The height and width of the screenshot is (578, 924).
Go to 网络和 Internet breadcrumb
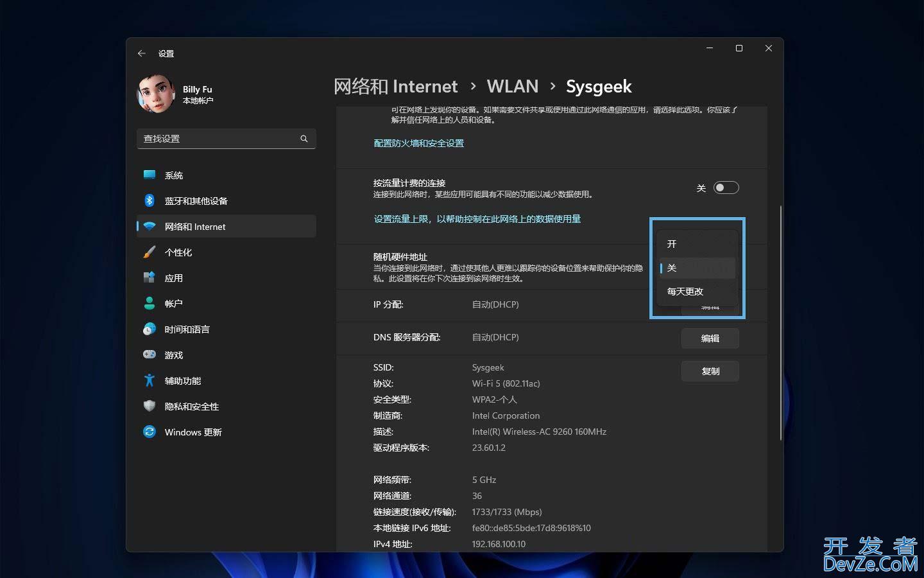pos(396,86)
